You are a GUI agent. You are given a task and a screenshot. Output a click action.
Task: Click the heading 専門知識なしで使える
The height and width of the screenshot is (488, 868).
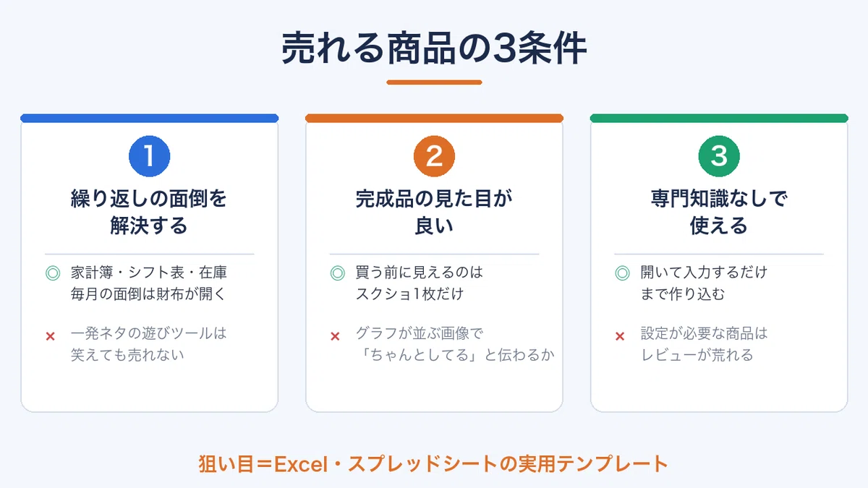click(x=719, y=212)
